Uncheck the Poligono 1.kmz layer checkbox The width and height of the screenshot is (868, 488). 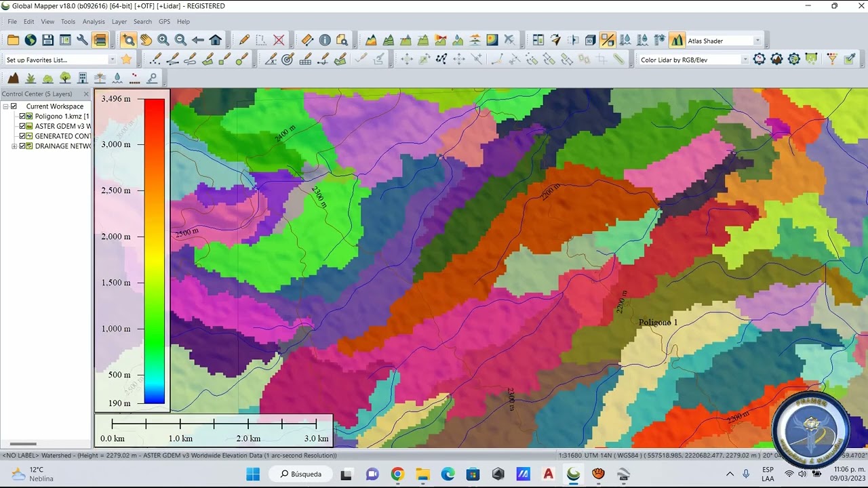coord(22,117)
